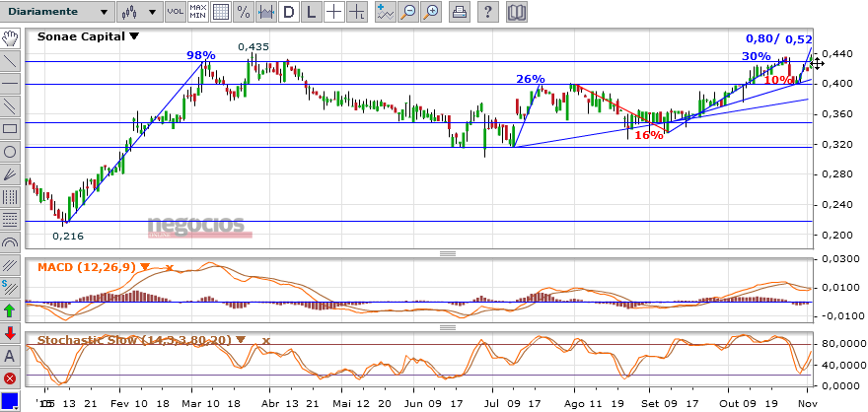
Task: Click the red 10% annotation label
Action: [778, 80]
